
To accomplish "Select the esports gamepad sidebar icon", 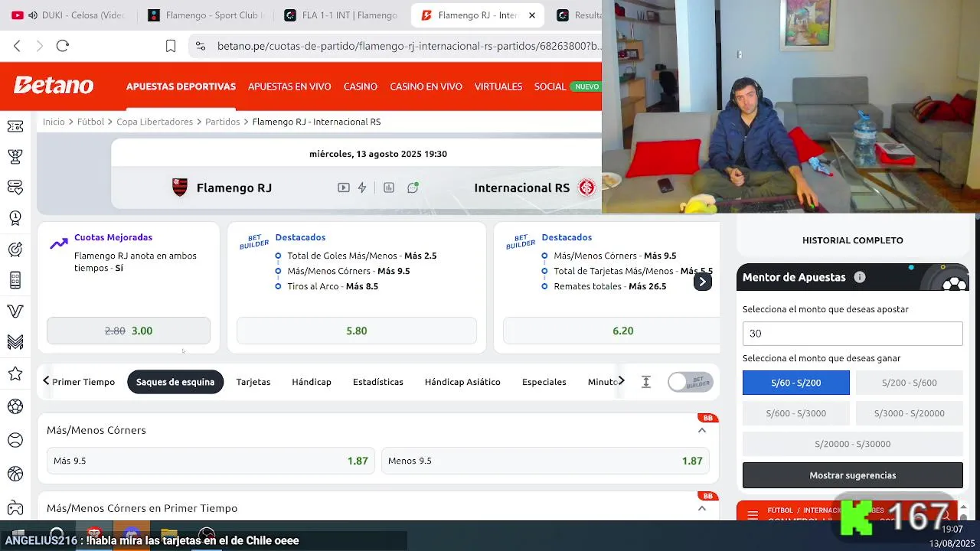I will [15, 508].
